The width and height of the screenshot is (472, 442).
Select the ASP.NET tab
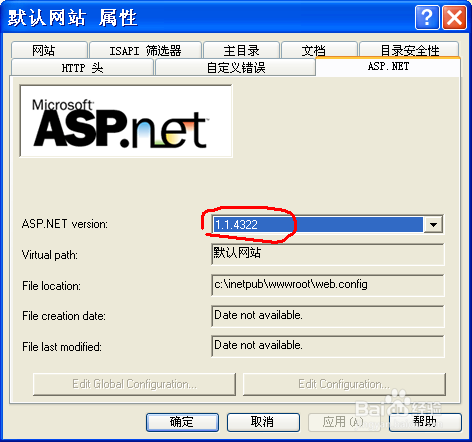tap(388, 66)
